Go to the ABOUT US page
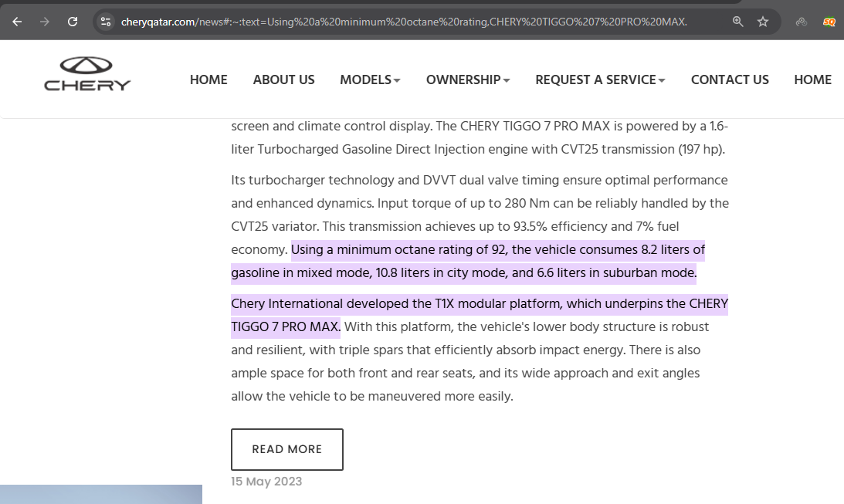This screenshot has width=844, height=504. (283, 79)
